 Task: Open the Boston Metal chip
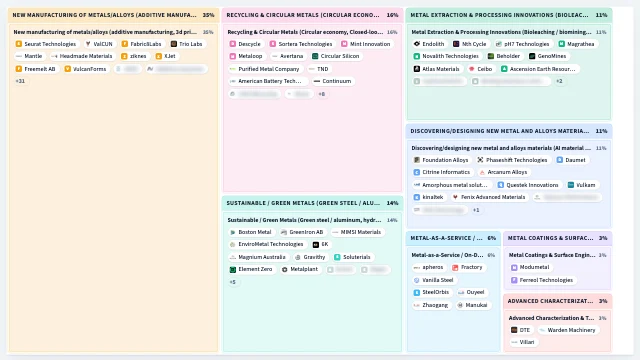[251, 232]
